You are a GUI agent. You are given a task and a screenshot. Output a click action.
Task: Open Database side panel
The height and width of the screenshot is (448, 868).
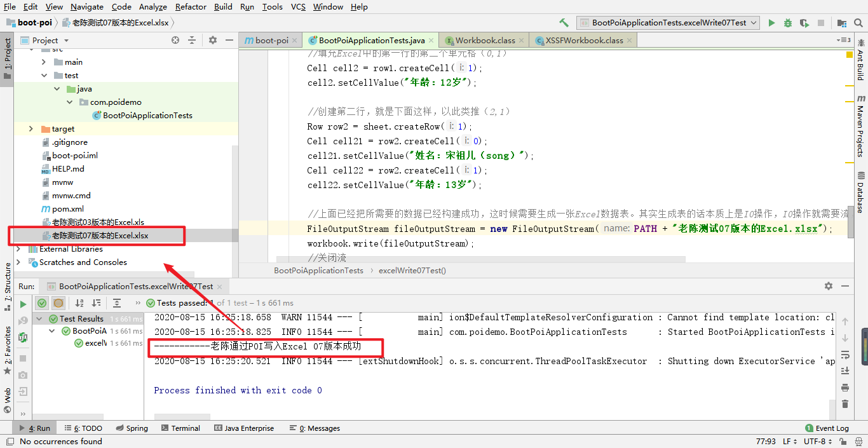tap(860, 193)
